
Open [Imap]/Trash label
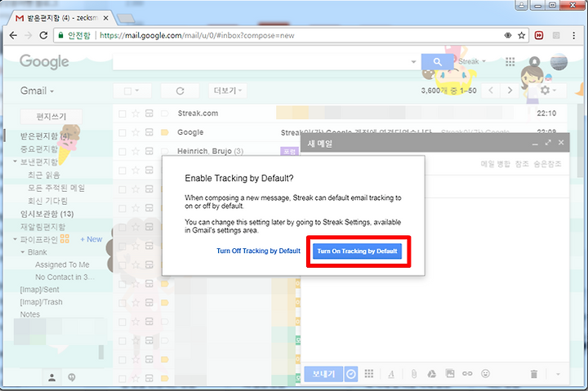pyautogui.click(x=42, y=302)
